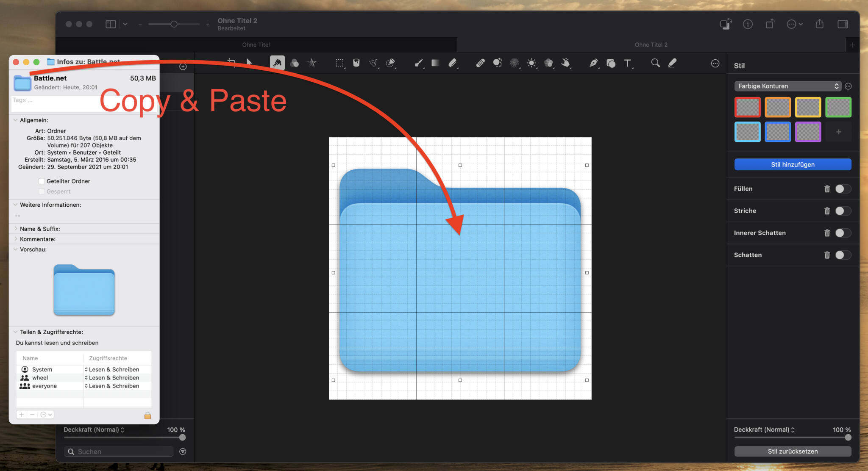Select the Zoom magnifier tool
Viewport: 868px width, 471px height.
coord(655,62)
